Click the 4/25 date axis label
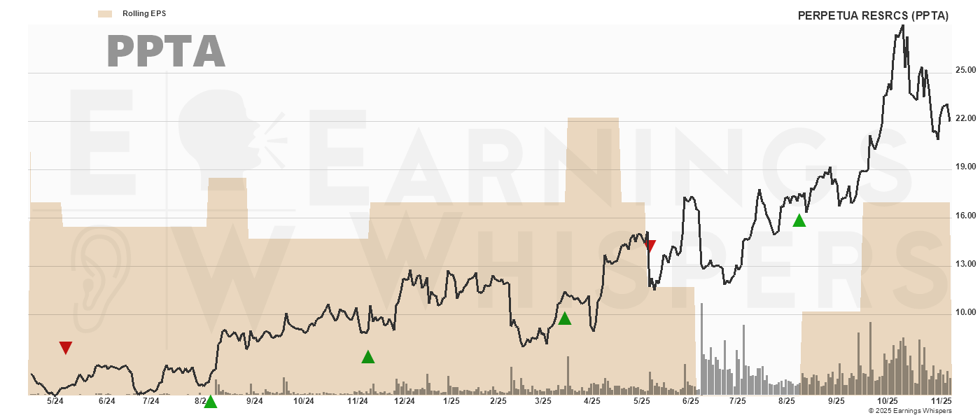Viewport: 980px width, 420px height. (x=592, y=401)
